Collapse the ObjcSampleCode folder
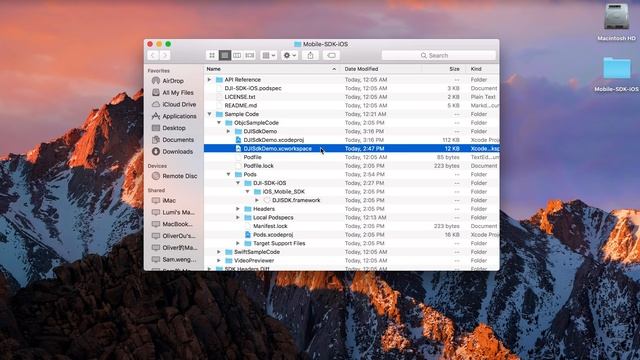Viewport: 640px width, 360px height. pyautogui.click(x=219, y=122)
